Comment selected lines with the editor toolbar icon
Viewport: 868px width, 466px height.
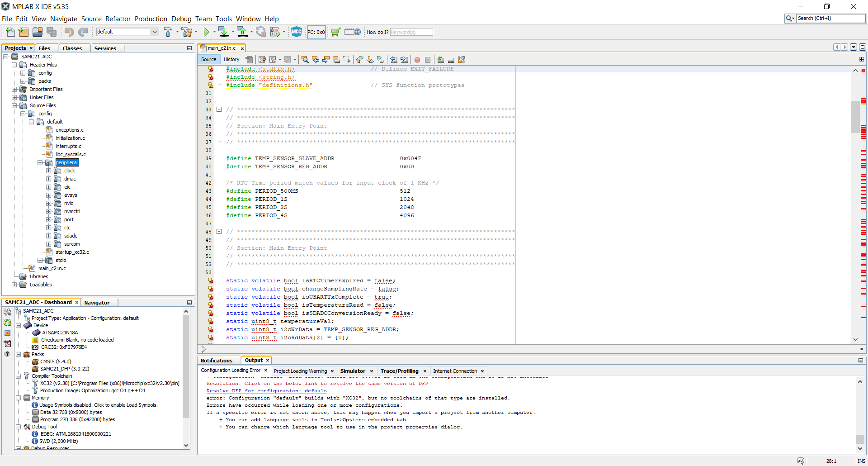click(441, 59)
